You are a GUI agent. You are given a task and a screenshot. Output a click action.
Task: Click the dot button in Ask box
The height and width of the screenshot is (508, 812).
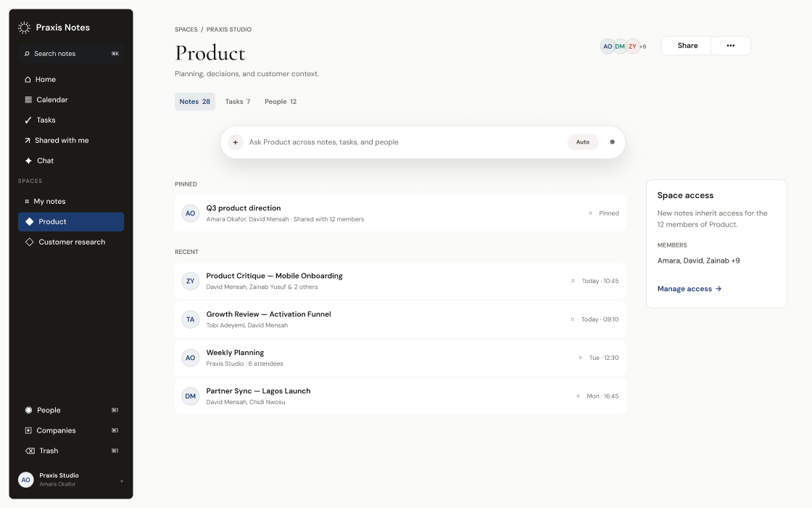coord(612,142)
